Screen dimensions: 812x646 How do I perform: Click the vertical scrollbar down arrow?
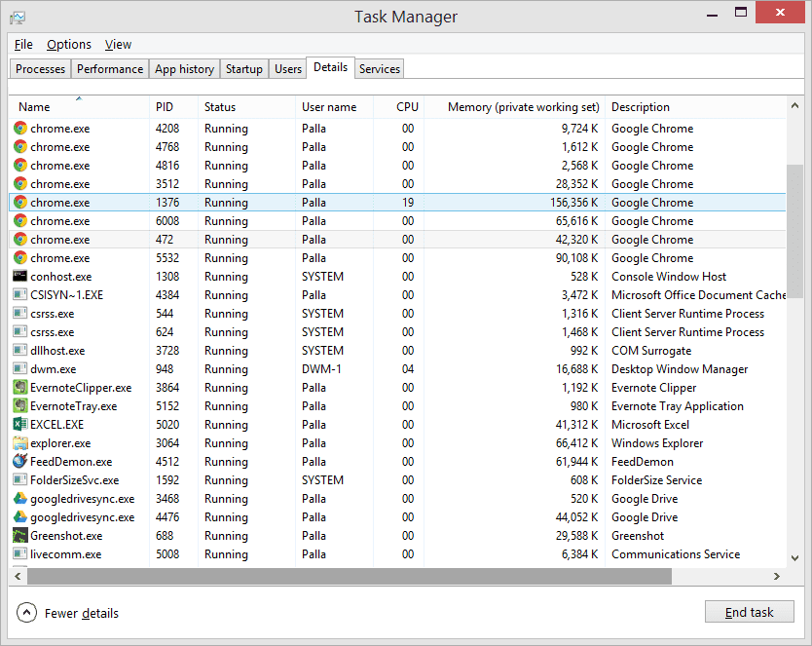(x=794, y=559)
